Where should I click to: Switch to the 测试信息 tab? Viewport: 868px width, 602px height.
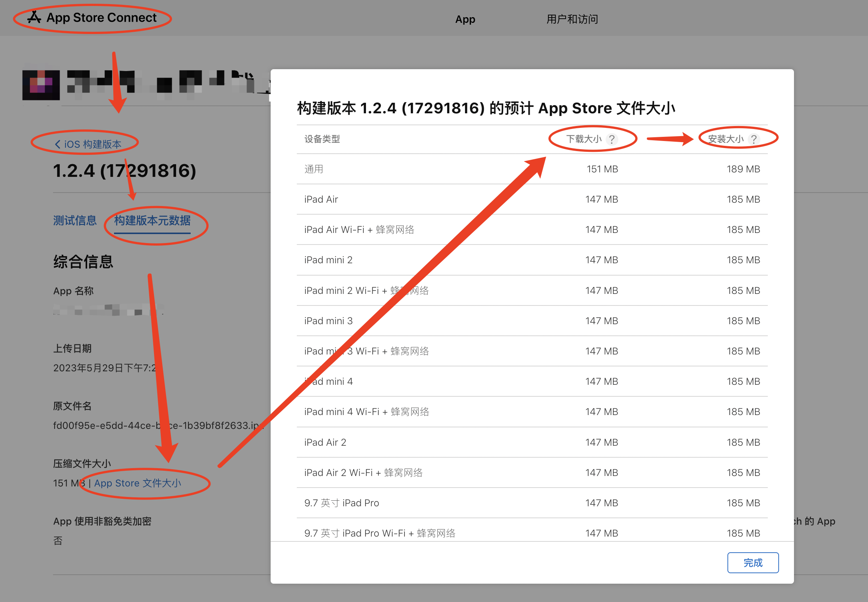tap(75, 220)
